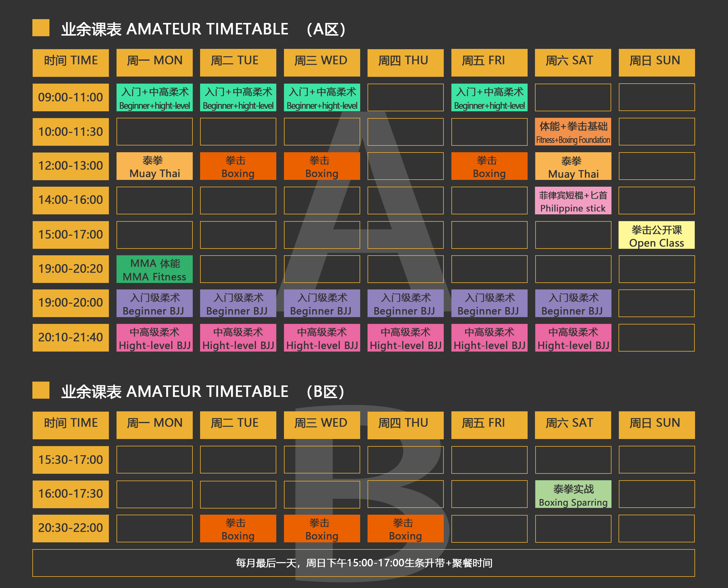Open Monday 入门+中高柔术 morning class

coord(154,97)
